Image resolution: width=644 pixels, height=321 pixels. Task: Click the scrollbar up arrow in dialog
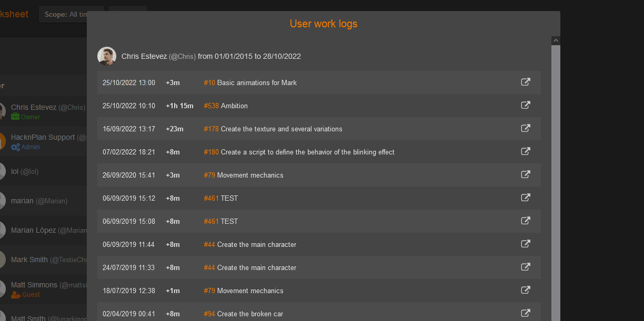(556, 40)
